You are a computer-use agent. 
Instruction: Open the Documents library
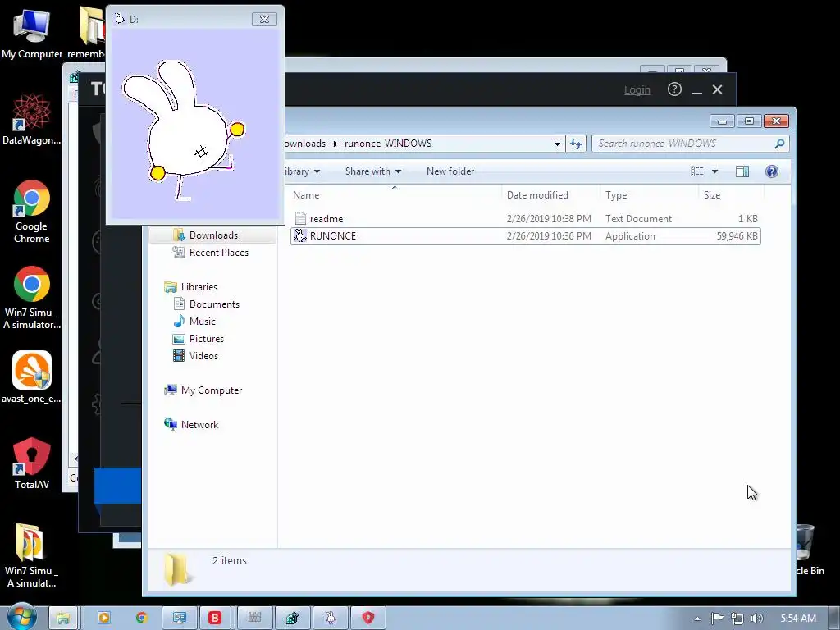point(214,304)
